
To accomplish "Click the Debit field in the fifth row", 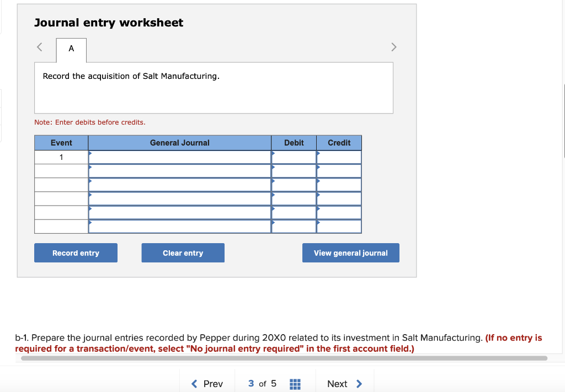I will point(294,212).
